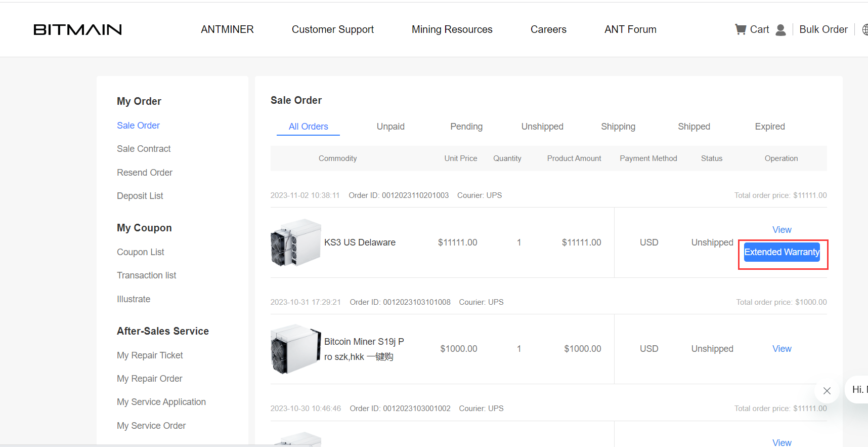868x447 pixels.
Task: View the KS3 US Delaware order
Action: pyautogui.click(x=782, y=230)
